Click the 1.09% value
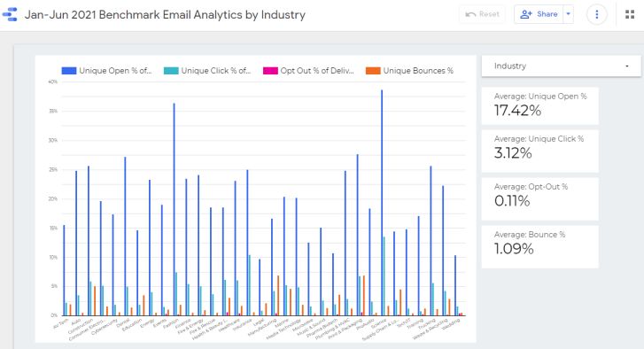The height and width of the screenshot is (349, 644). coord(514,248)
